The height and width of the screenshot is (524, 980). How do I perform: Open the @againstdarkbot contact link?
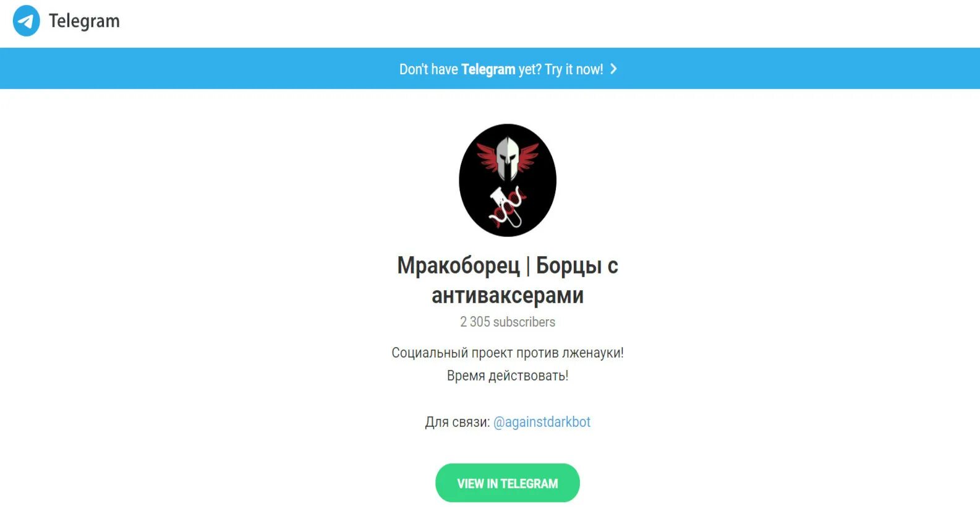pos(542,422)
